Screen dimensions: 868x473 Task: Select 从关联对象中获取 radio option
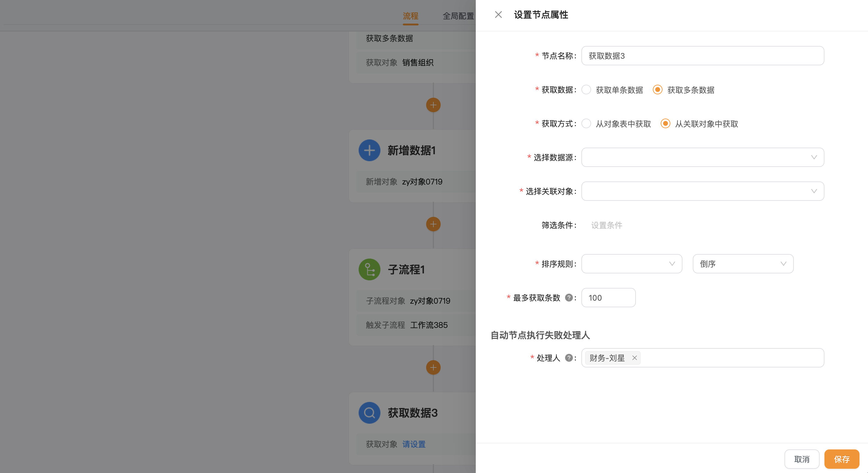665,124
